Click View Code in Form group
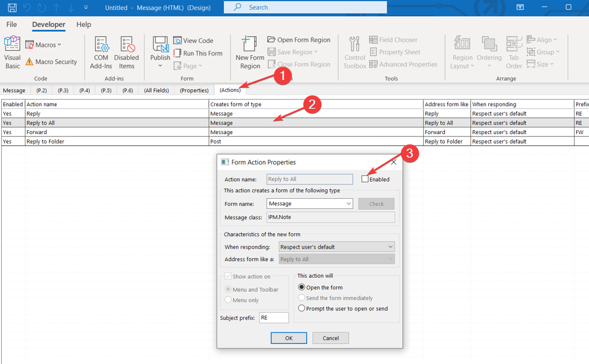The width and height of the screenshot is (589, 364). [193, 41]
